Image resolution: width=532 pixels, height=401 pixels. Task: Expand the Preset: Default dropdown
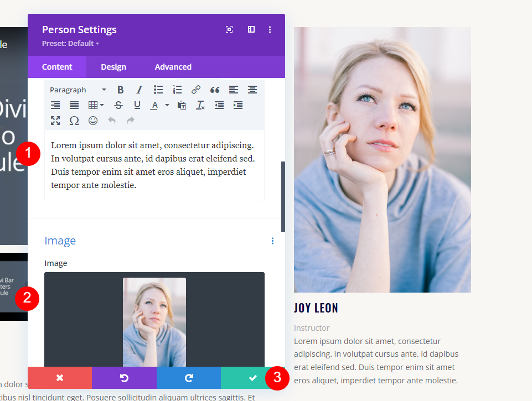point(70,43)
